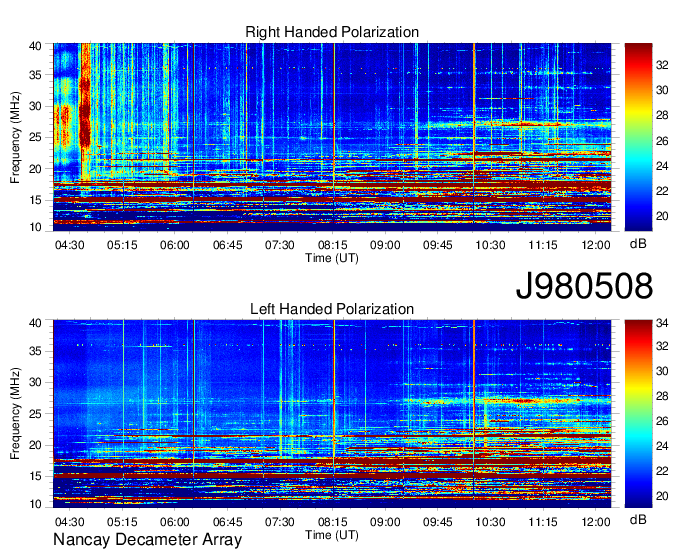Click the 10:30 tick label on top plot
Screen dimensions: 680x552
(490, 245)
